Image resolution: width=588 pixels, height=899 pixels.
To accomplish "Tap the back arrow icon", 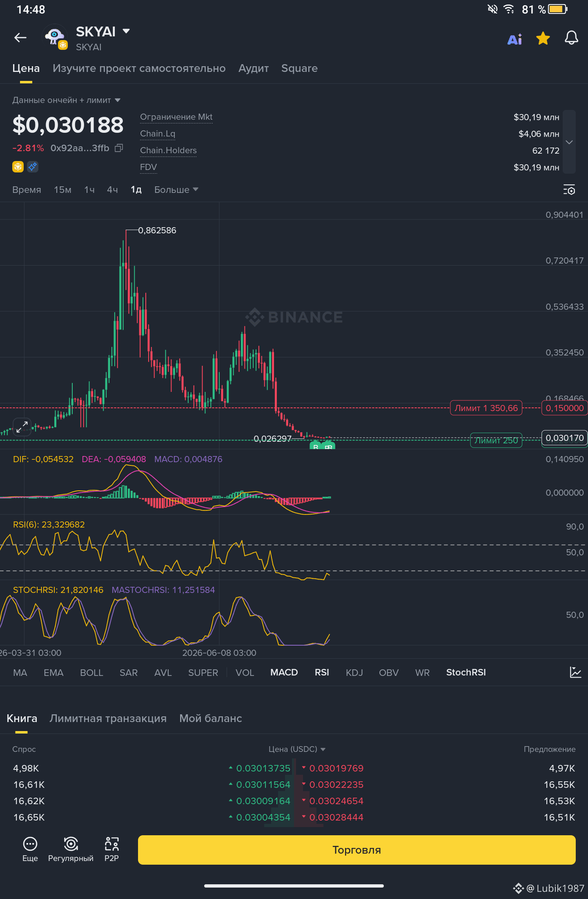I will point(20,38).
